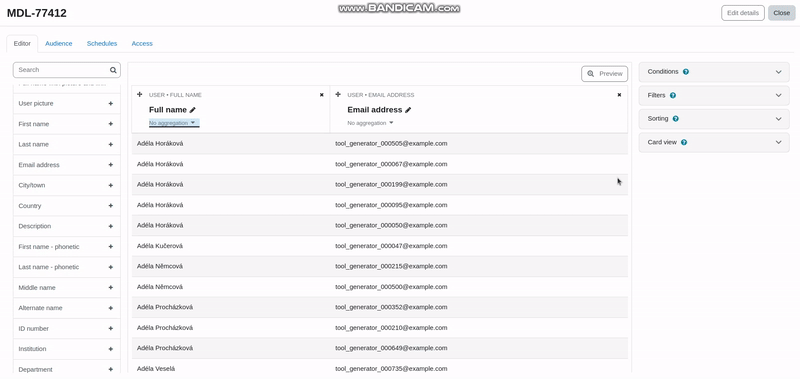The height and width of the screenshot is (379, 800).
Task: Open help for Conditions
Action: tap(686, 72)
